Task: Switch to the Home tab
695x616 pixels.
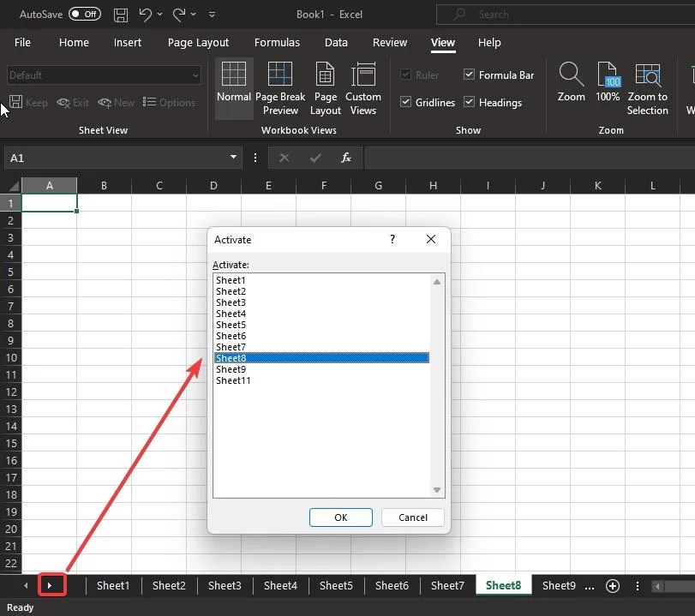Action: (74, 43)
